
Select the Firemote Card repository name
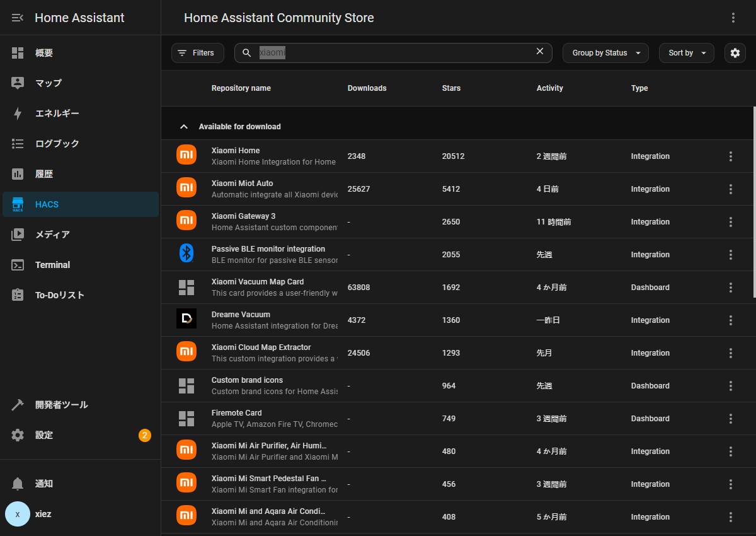click(237, 413)
